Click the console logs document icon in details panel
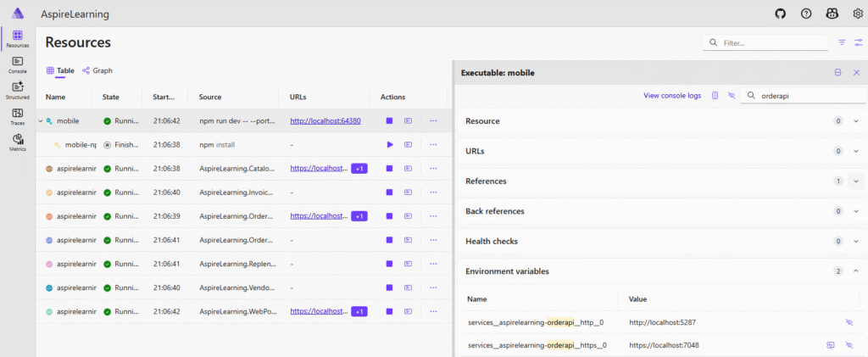This screenshot has width=868, height=357. (x=715, y=96)
